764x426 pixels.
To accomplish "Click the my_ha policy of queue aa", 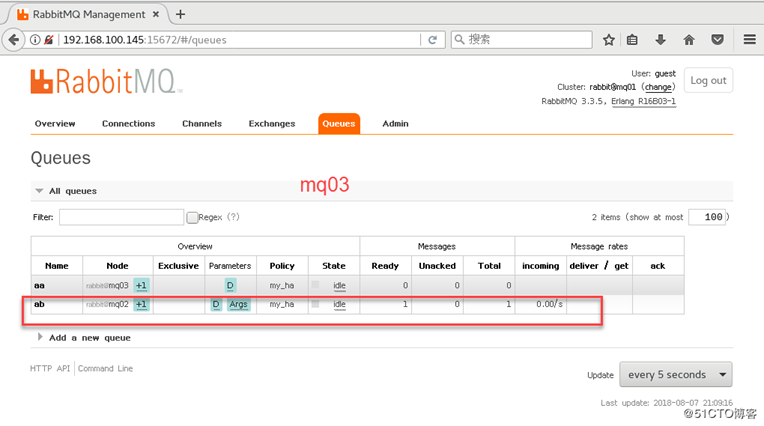I will (x=282, y=286).
